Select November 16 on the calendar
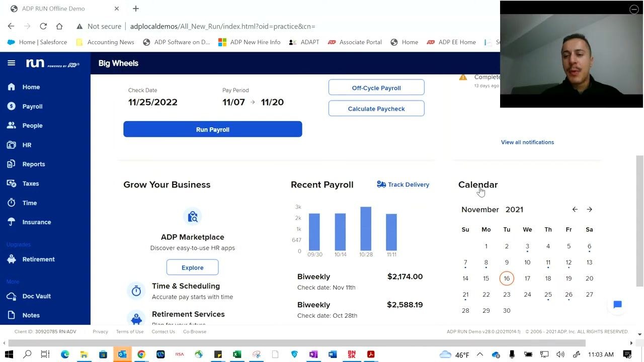The image size is (644, 362). (x=507, y=278)
